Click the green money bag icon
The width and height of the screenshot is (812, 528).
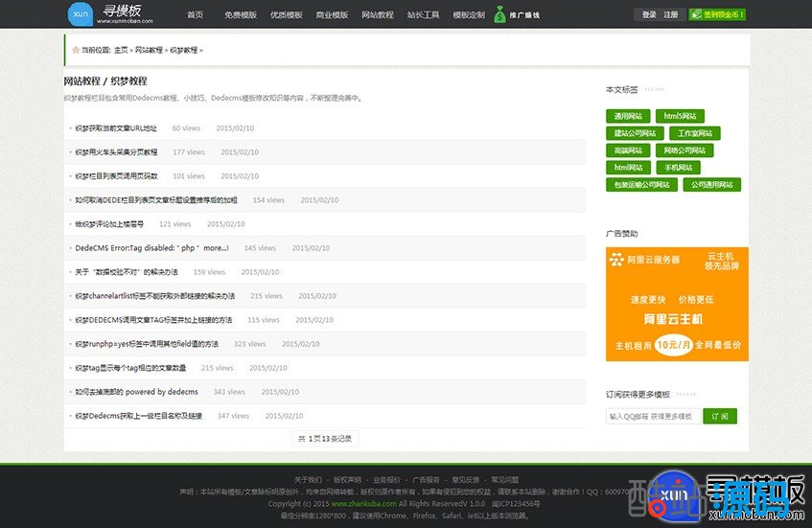click(x=499, y=14)
